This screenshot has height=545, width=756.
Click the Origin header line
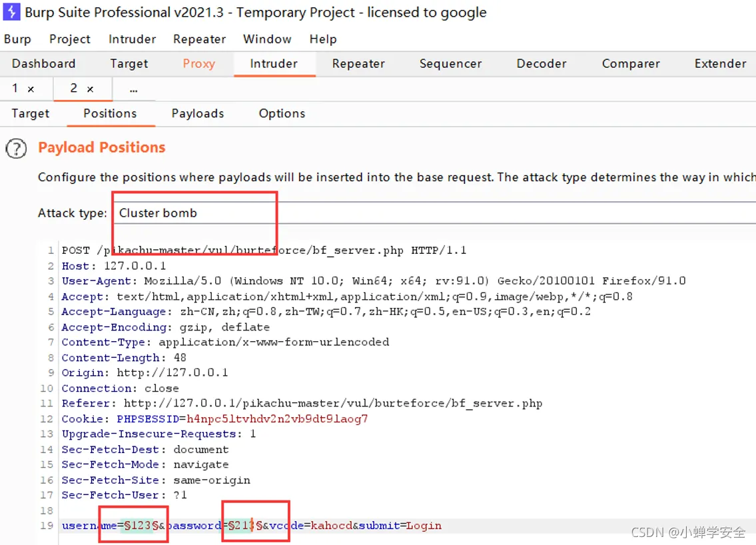[x=145, y=372]
